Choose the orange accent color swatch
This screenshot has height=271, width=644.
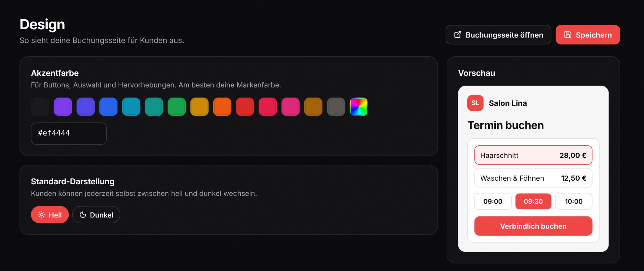222,107
